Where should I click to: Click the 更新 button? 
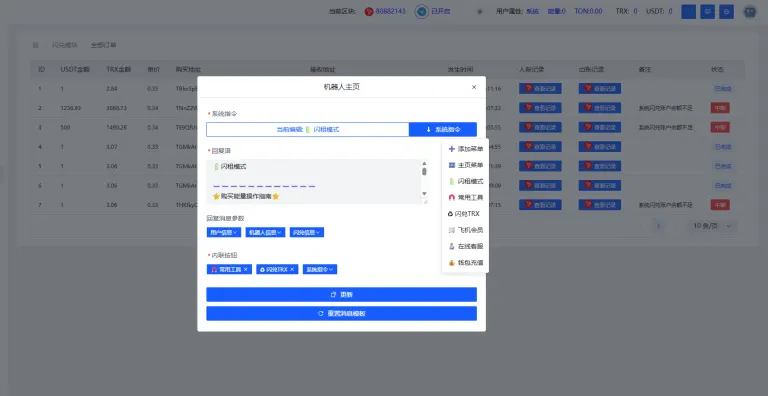pos(341,295)
